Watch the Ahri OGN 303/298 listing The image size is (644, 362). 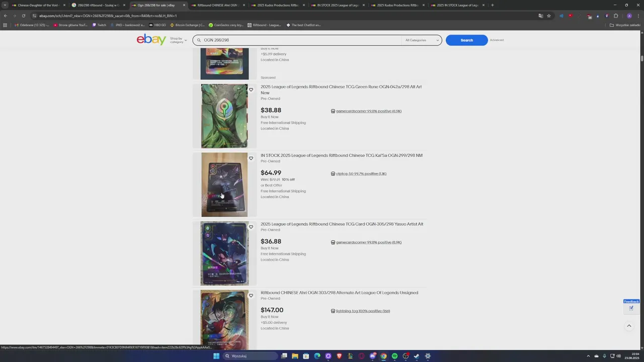(x=251, y=296)
